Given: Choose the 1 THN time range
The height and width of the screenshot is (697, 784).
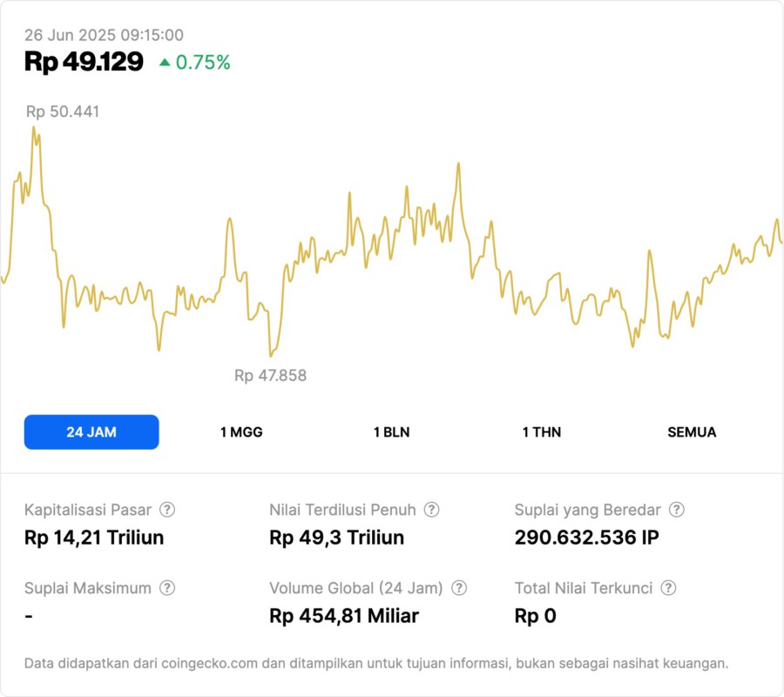Looking at the screenshot, I should pyautogui.click(x=542, y=432).
